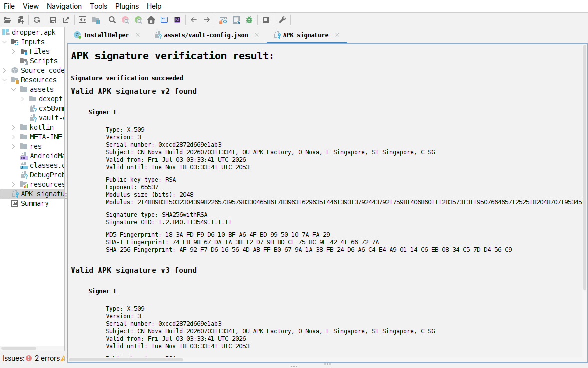This screenshot has width=588, height=368.
Task: Click the SHA-256 Fingerprint line
Action: (309, 250)
